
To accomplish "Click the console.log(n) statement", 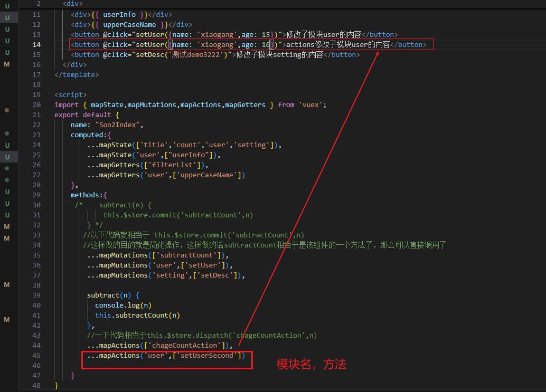I will 123,305.
